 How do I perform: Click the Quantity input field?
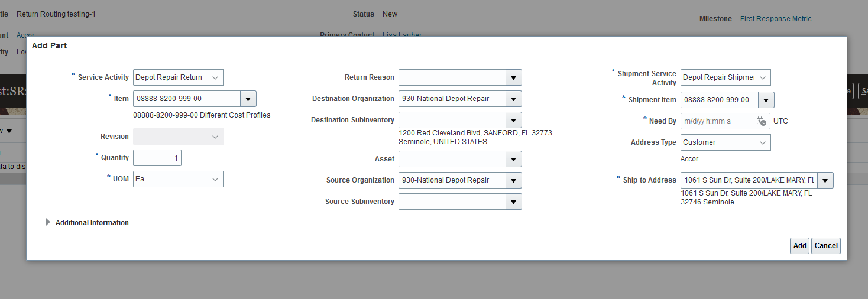click(x=157, y=158)
